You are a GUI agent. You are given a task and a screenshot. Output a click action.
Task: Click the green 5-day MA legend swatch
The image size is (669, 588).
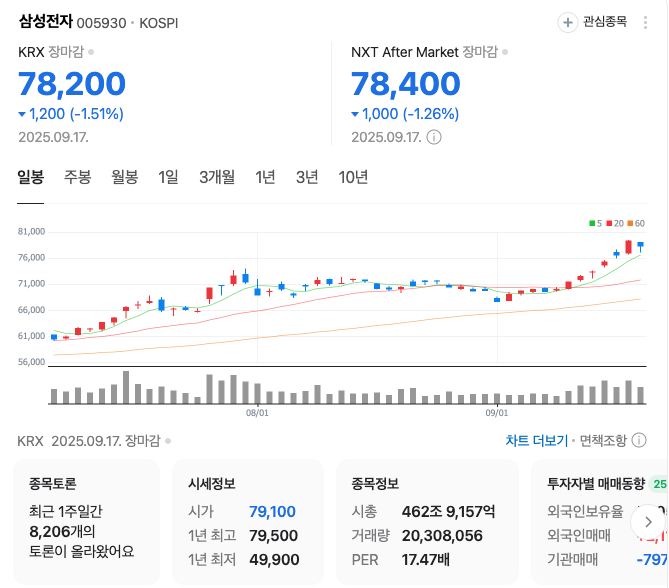tap(592, 223)
